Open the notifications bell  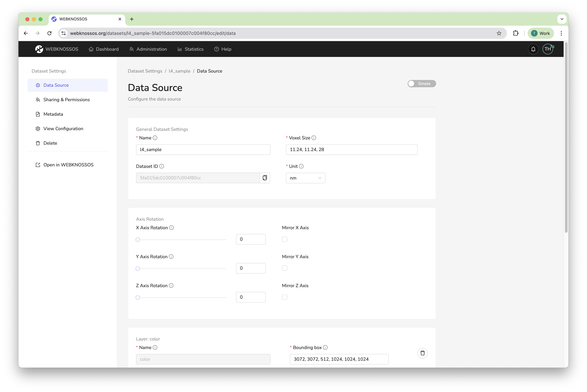pyautogui.click(x=533, y=49)
